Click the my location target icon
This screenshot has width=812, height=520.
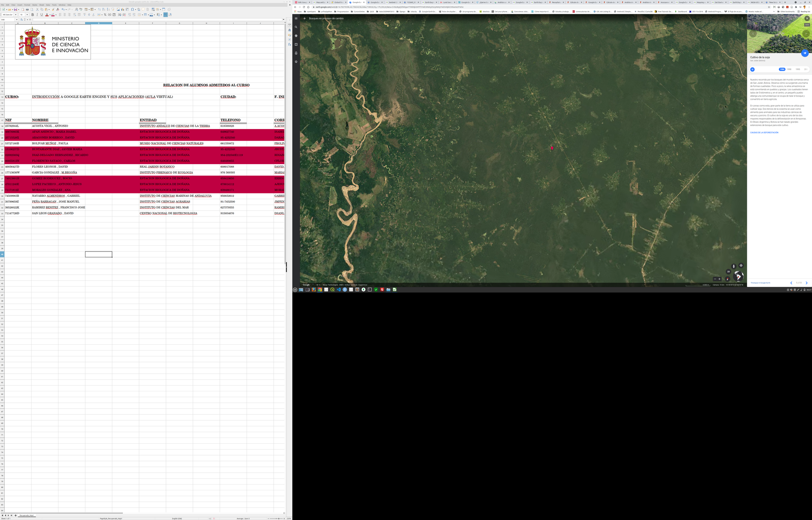click(x=741, y=265)
